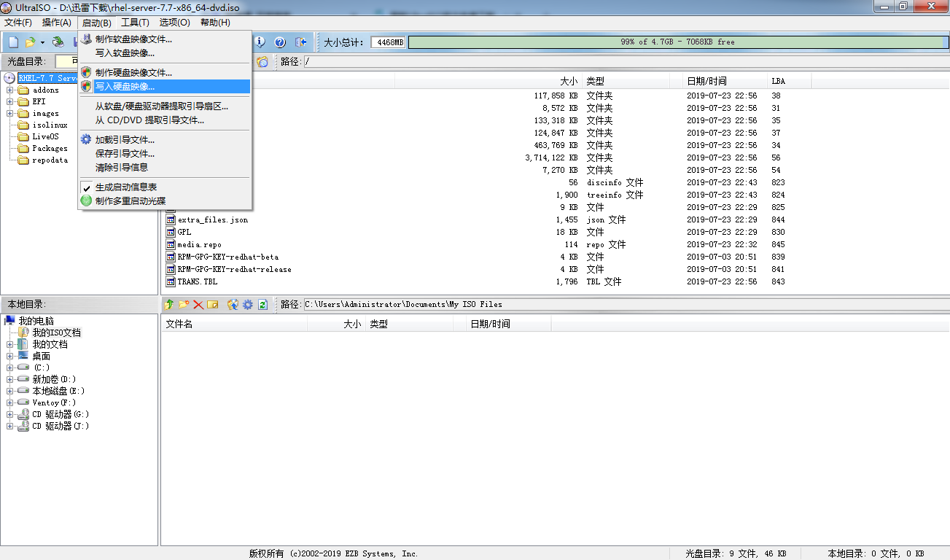
Task: Open the arrow beside the Open icon
Action: pos(42,42)
